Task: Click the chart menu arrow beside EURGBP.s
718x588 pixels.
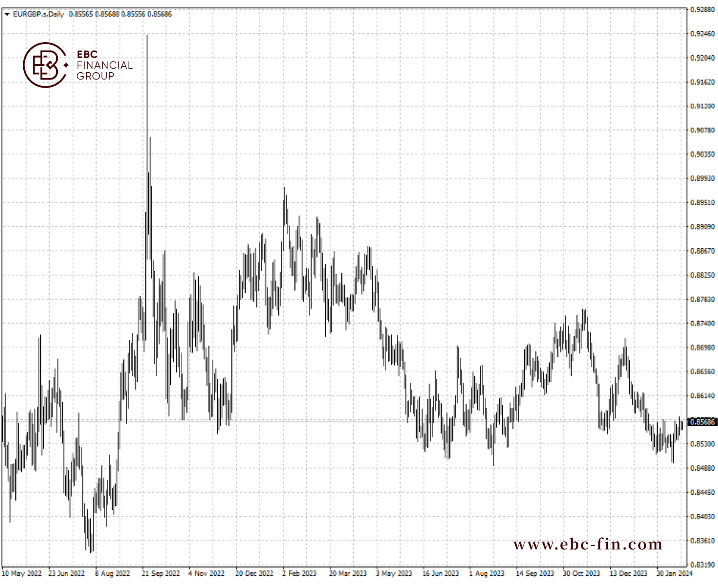Action: (7, 14)
